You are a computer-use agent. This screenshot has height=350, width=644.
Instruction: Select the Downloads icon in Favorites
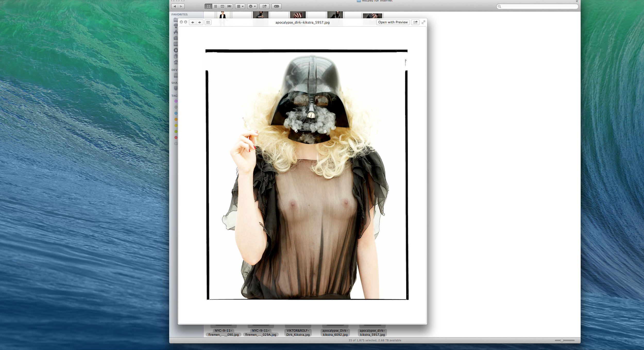pos(176,50)
